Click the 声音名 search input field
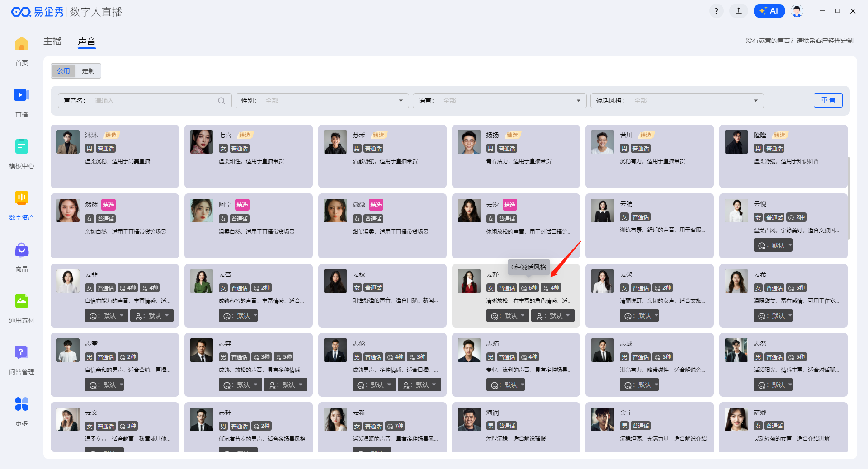The height and width of the screenshot is (469, 868). point(154,101)
